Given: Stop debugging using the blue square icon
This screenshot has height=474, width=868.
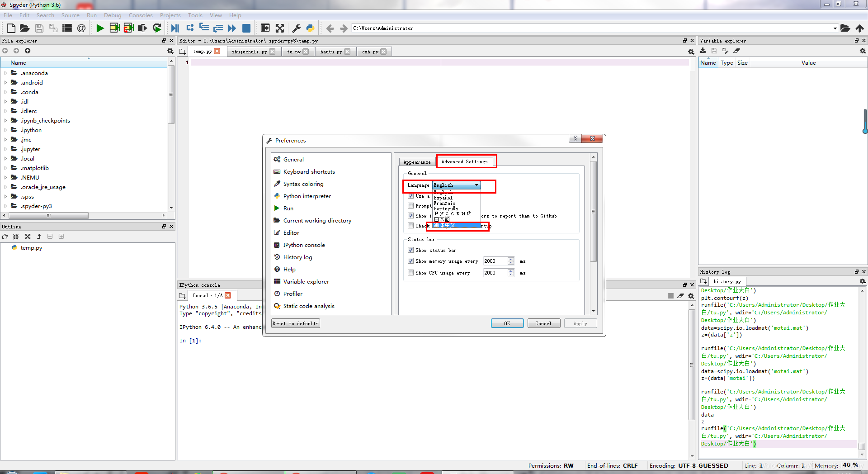Looking at the screenshot, I should [x=246, y=28].
